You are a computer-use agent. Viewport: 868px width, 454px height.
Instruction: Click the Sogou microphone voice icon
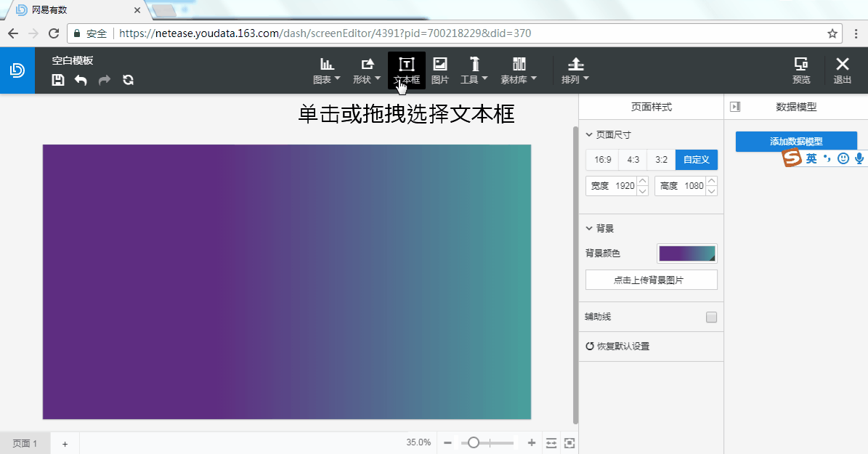859,158
